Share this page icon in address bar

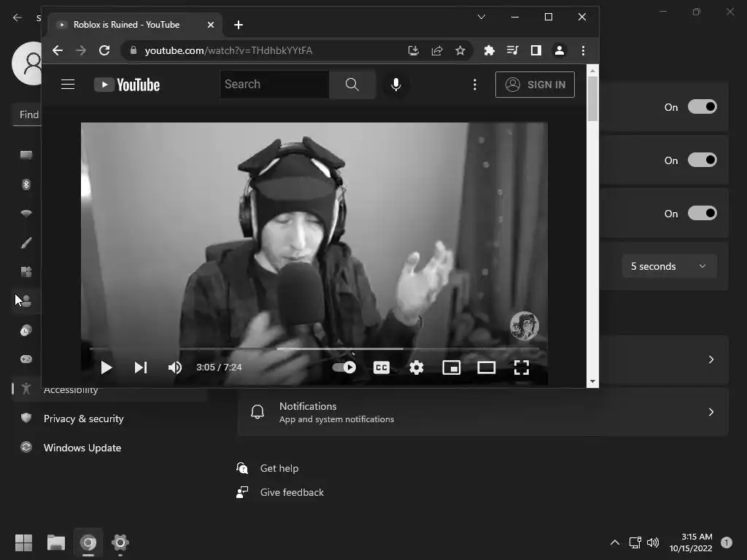point(437,50)
